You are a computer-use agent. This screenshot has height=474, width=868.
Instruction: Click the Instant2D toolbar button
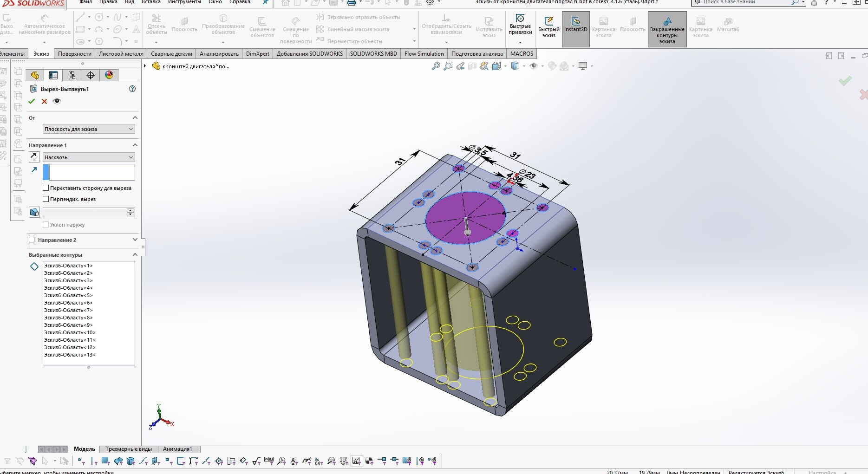click(x=575, y=29)
